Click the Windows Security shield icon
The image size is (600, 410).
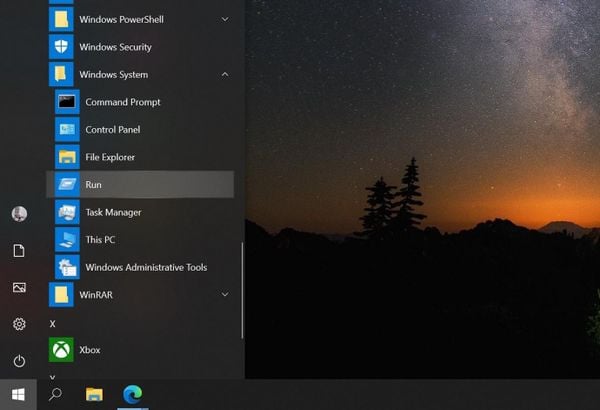61,47
